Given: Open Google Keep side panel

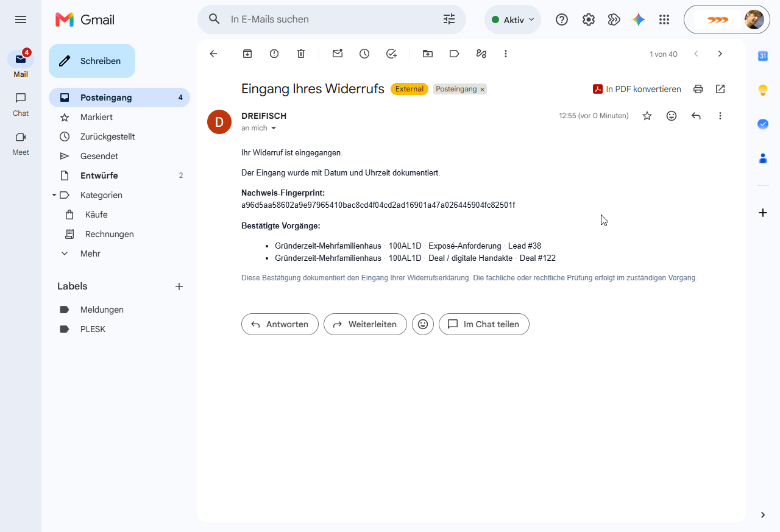Looking at the screenshot, I should pyautogui.click(x=763, y=90).
